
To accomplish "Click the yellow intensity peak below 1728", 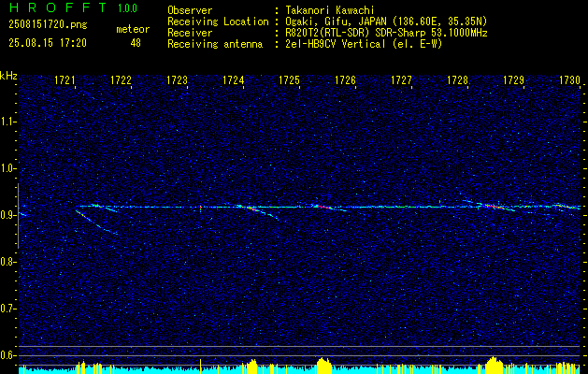I will (x=494, y=366).
